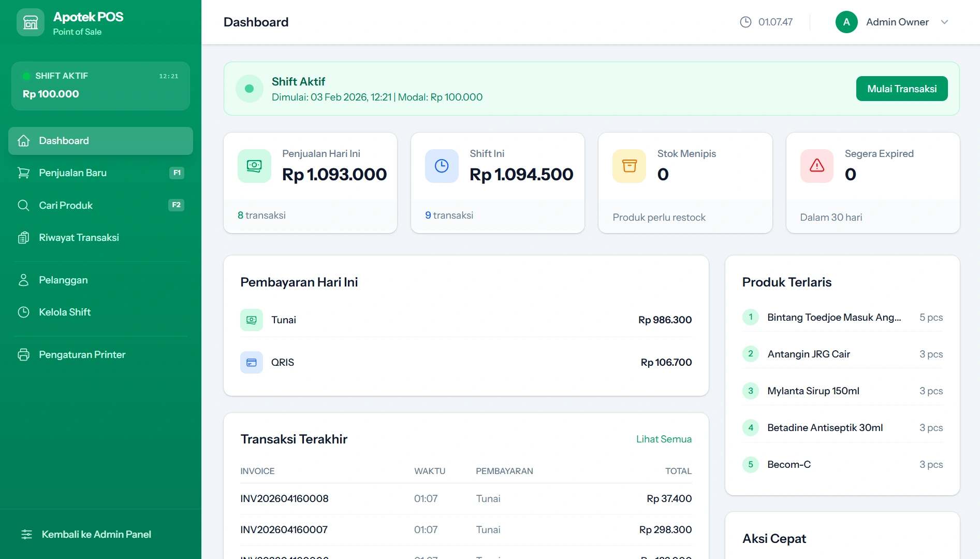Click the Shift Ini blue clock icon
This screenshot has width=980, height=559.
(x=442, y=166)
